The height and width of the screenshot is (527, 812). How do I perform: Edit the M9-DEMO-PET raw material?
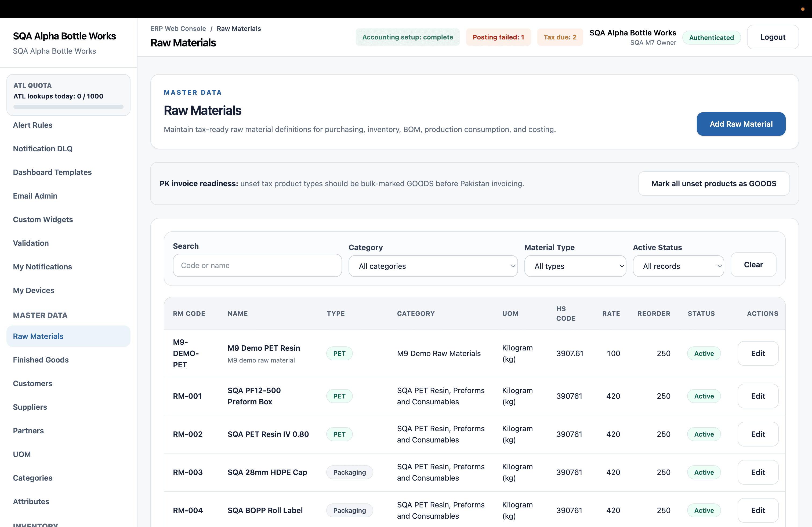tap(758, 353)
